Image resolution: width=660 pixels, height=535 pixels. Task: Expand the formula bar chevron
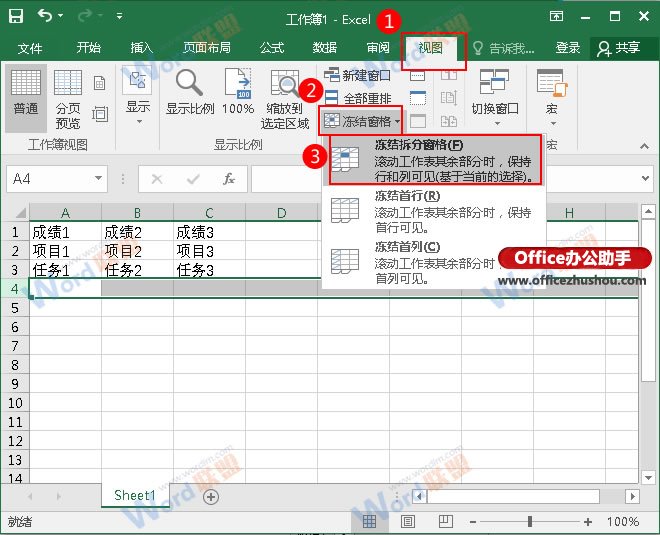point(645,178)
